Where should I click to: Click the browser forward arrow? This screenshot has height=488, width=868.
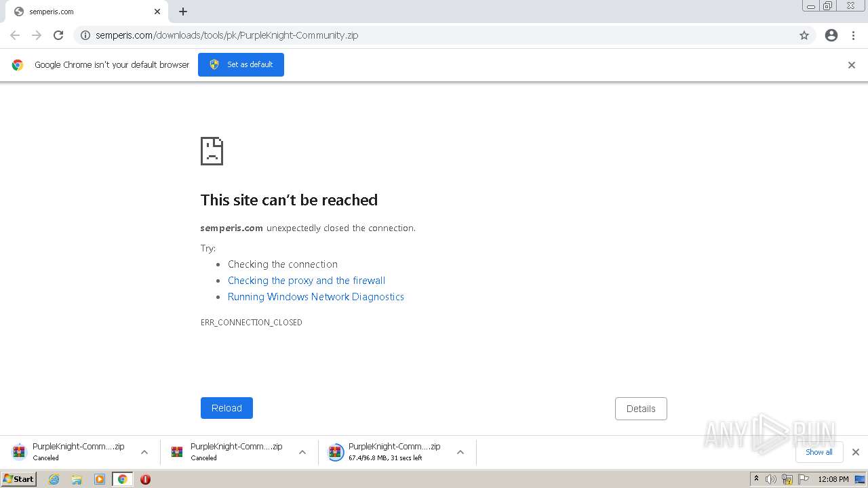(37, 35)
